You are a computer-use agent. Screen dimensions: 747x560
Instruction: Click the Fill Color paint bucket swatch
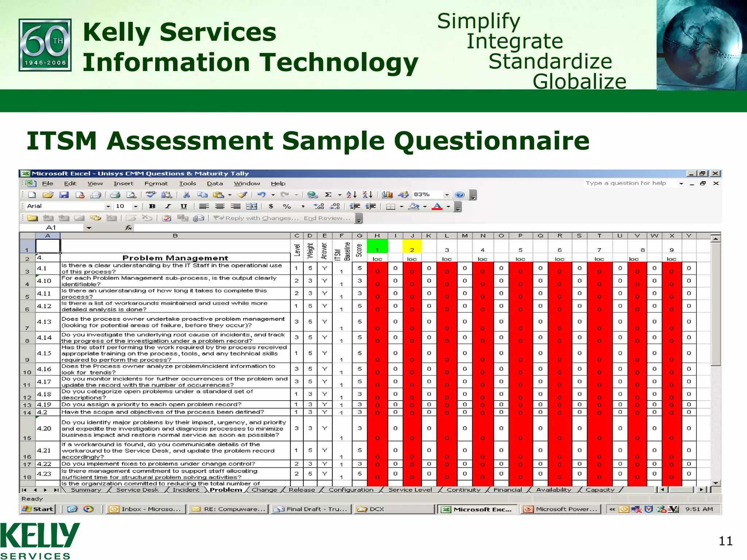coord(414,207)
